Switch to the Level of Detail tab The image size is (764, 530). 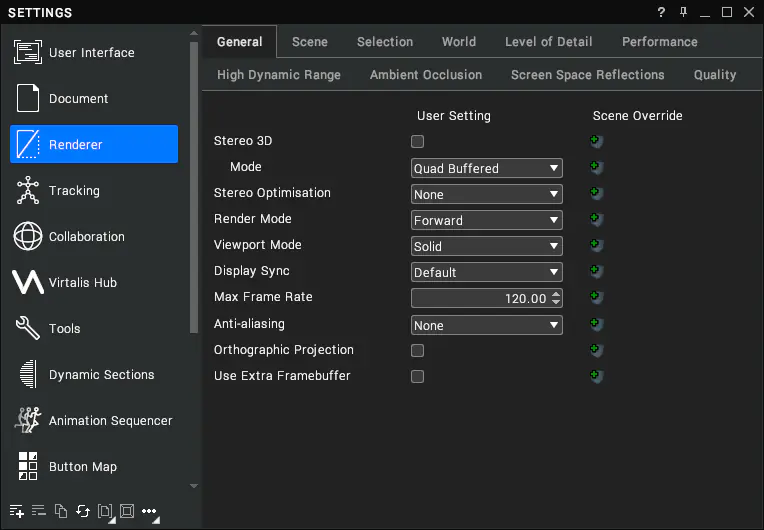549,42
